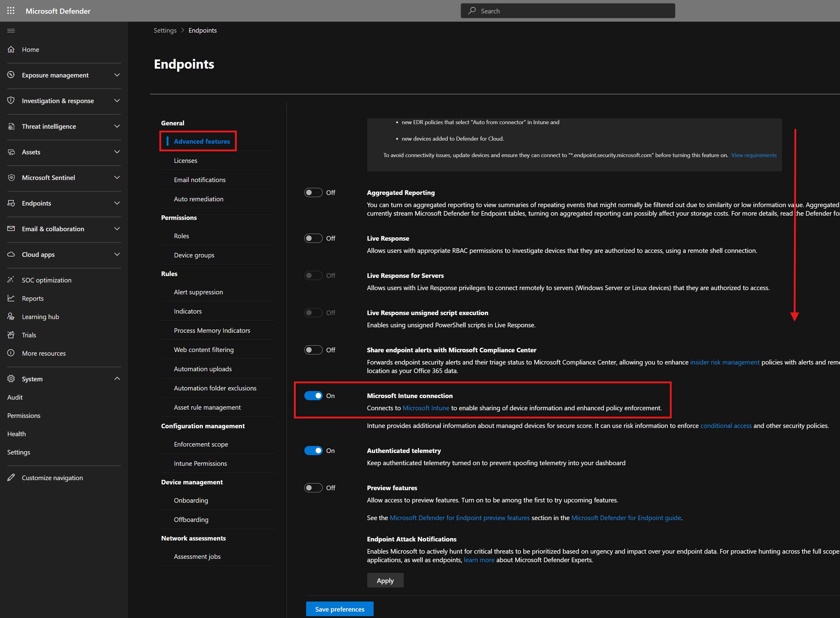The image size is (840, 618).
Task: Click the search magnifier icon
Action: (472, 11)
